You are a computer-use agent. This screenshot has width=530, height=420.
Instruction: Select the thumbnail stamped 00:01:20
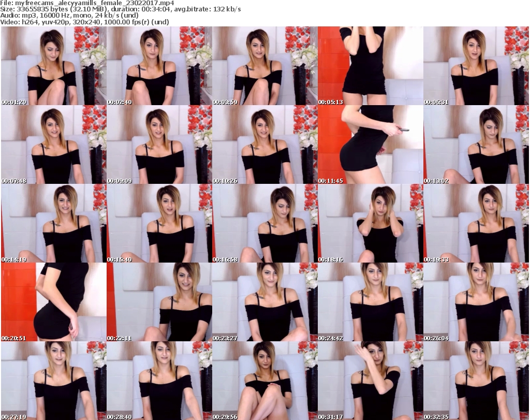tap(54, 66)
